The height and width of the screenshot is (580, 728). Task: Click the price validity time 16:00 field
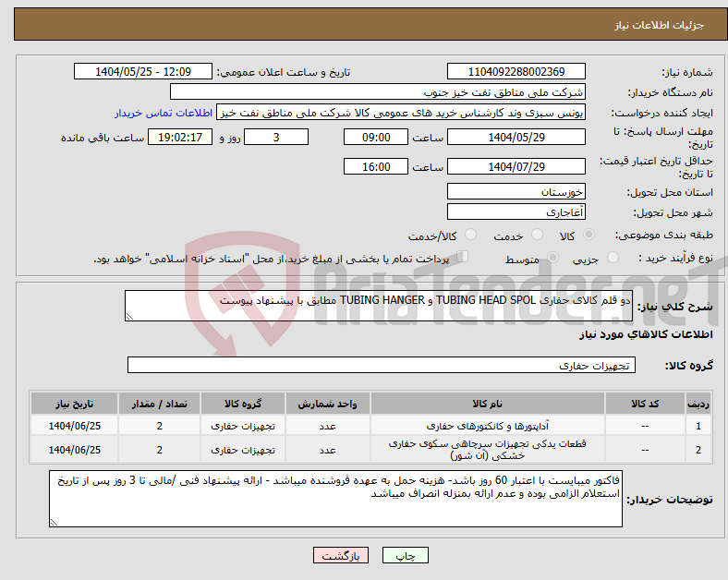(x=376, y=166)
